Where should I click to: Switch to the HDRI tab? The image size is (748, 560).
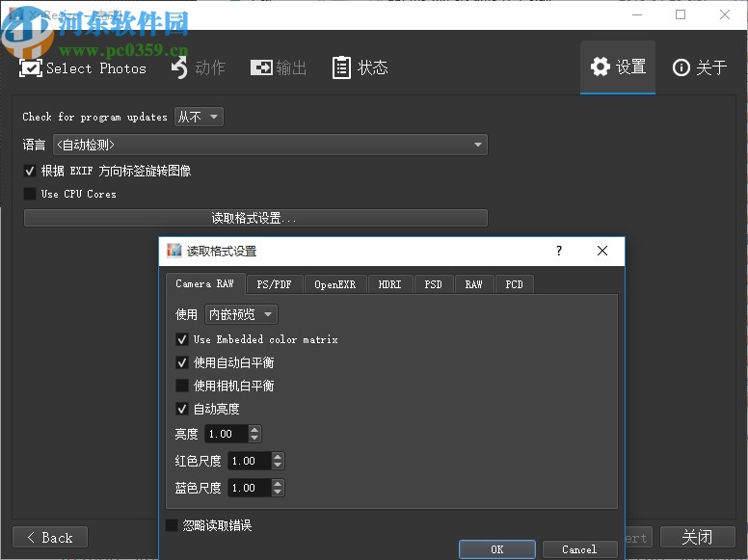[x=389, y=284]
